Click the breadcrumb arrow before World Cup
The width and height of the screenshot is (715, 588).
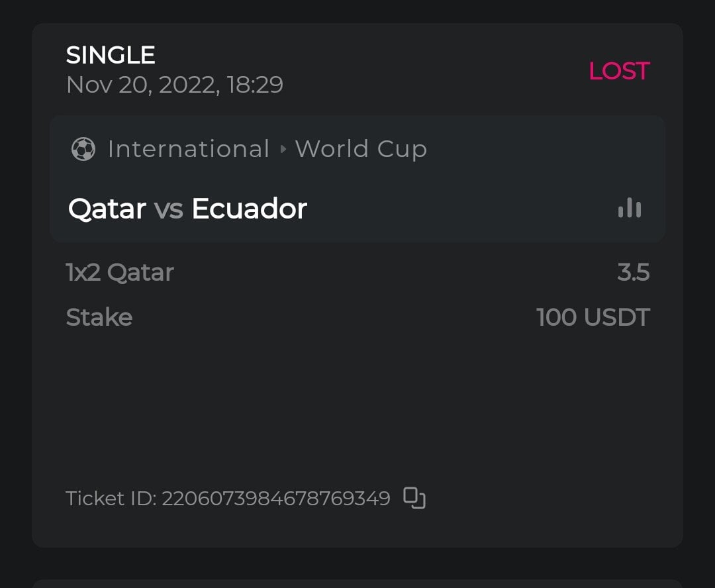click(x=283, y=149)
